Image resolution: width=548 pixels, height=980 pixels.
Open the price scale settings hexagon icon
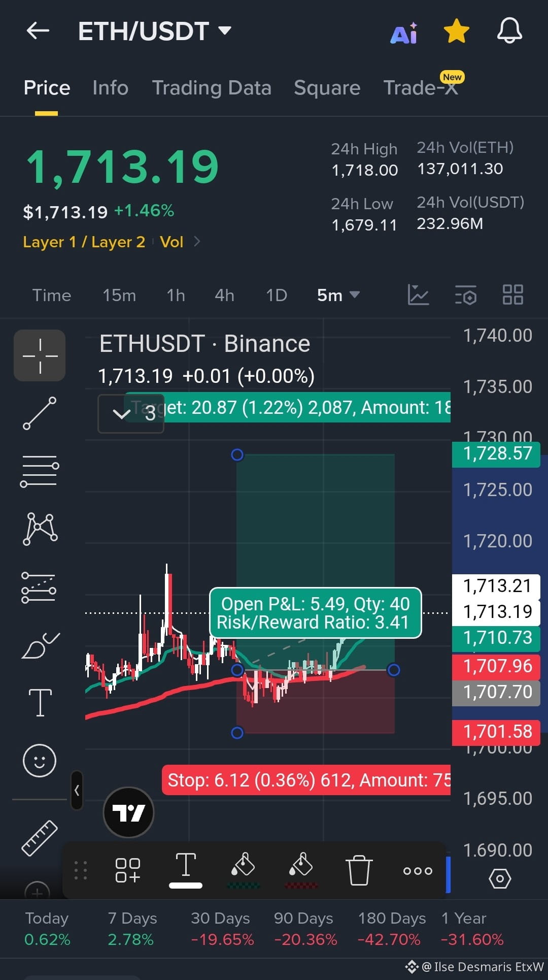point(500,878)
